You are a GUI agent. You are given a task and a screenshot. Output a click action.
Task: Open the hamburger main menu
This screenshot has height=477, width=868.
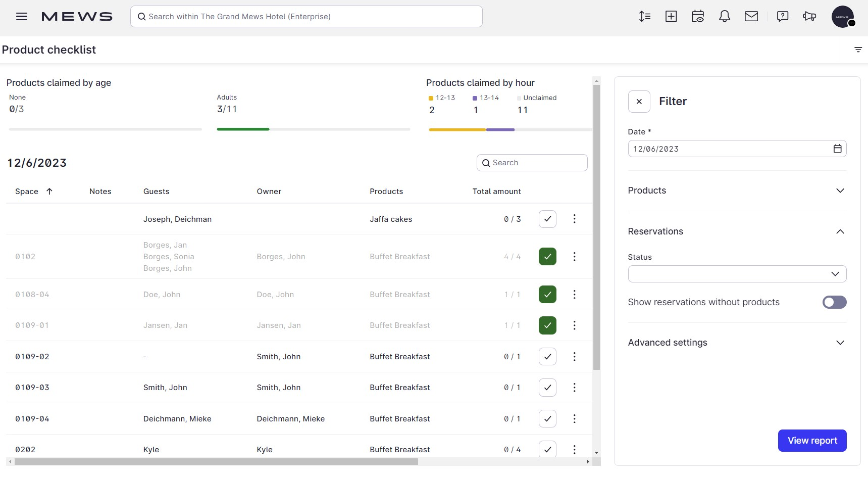click(22, 17)
